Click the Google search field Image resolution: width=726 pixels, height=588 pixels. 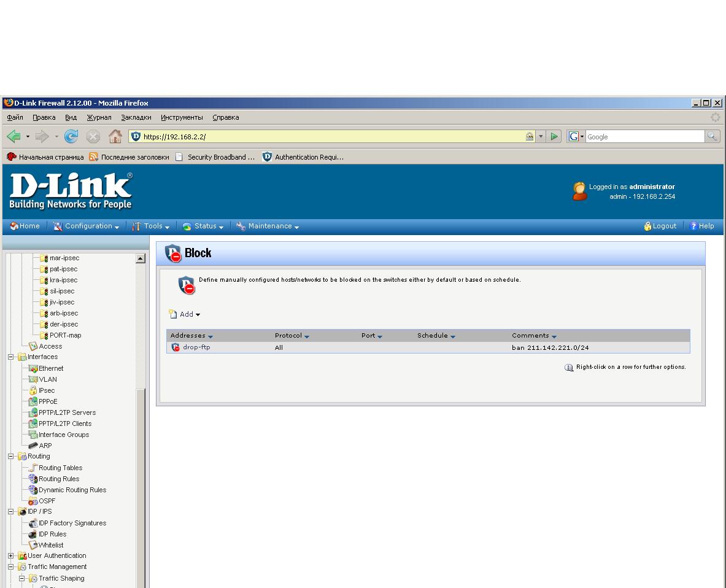point(645,137)
